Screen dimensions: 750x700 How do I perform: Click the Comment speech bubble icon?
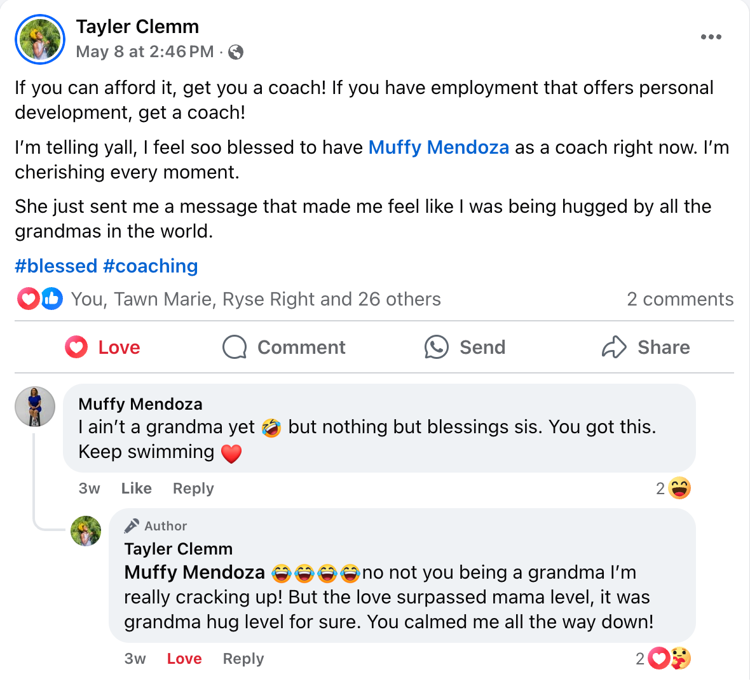(235, 347)
